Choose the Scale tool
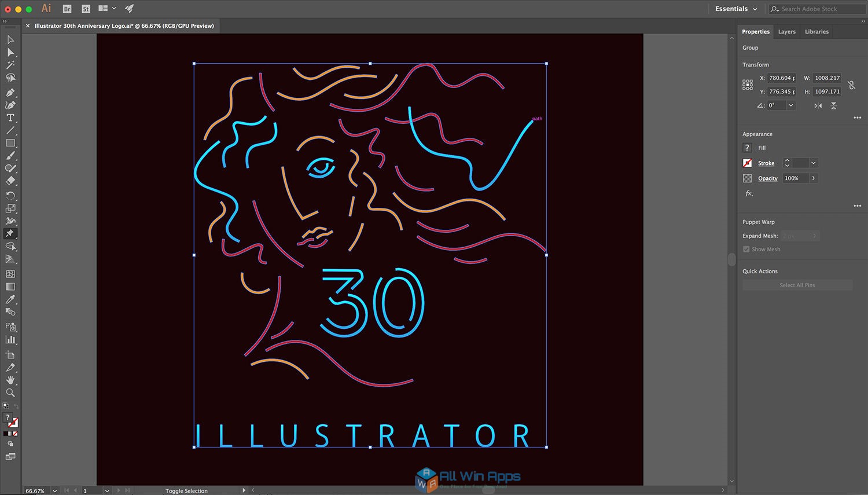 point(10,208)
